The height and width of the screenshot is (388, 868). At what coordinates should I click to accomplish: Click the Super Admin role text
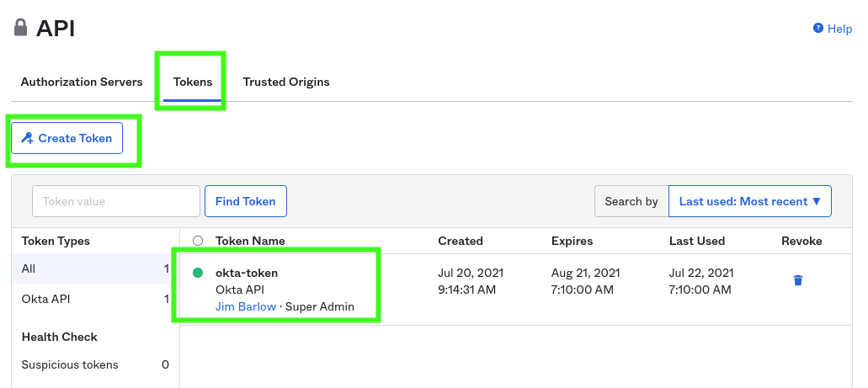pyautogui.click(x=319, y=306)
